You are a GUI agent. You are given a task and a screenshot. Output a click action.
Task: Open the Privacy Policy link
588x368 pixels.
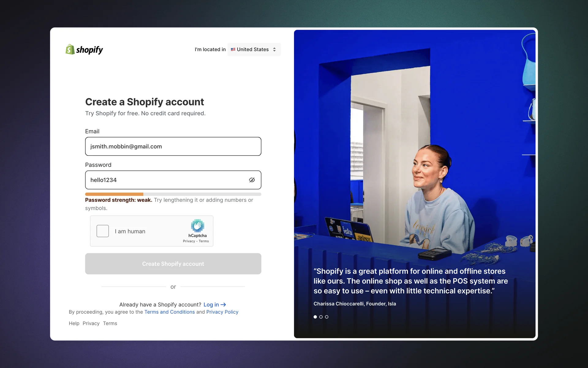(x=222, y=312)
